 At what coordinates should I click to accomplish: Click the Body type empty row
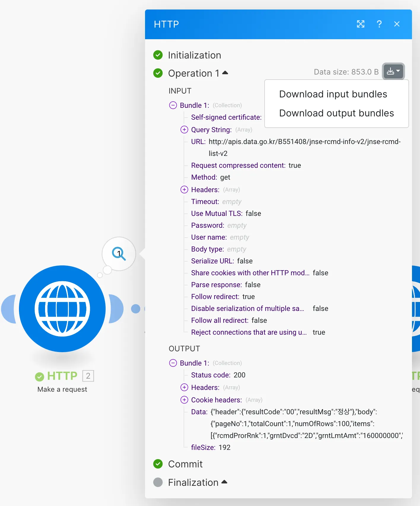point(219,249)
